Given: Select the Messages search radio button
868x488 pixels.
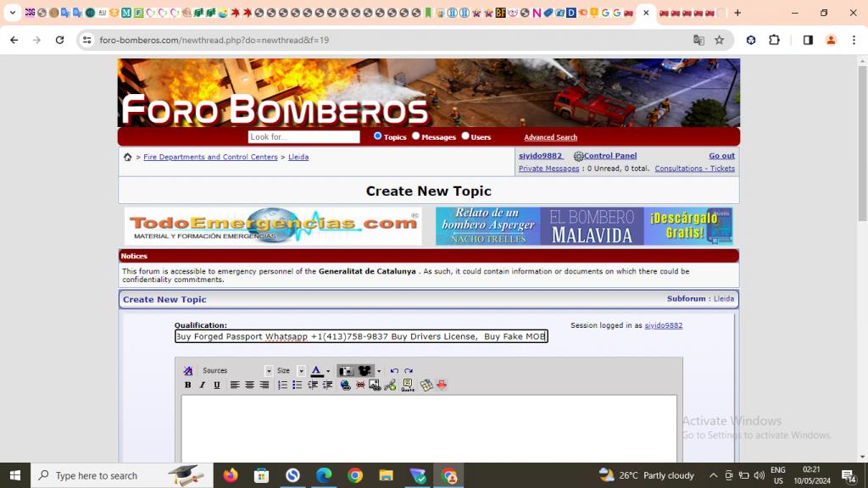Looking at the screenshot, I should (x=415, y=136).
